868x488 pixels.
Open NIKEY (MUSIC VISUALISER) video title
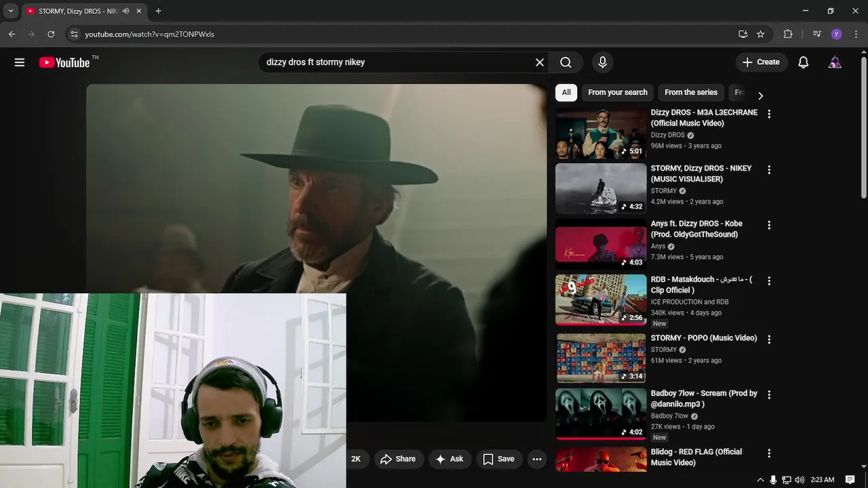pyautogui.click(x=701, y=174)
